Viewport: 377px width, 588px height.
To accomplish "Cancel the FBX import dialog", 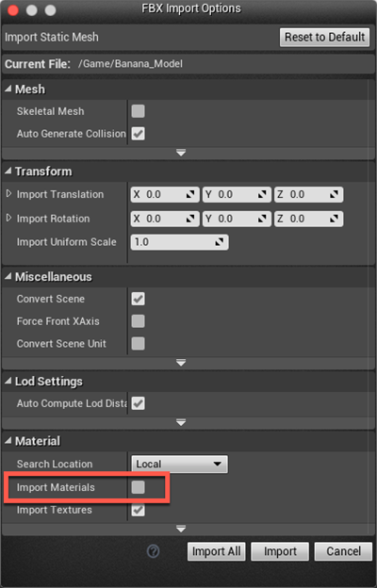I will 343,551.
